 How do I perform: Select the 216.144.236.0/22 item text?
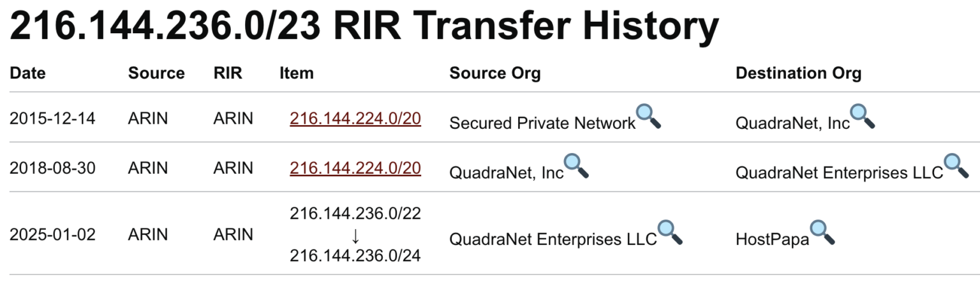tap(355, 213)
